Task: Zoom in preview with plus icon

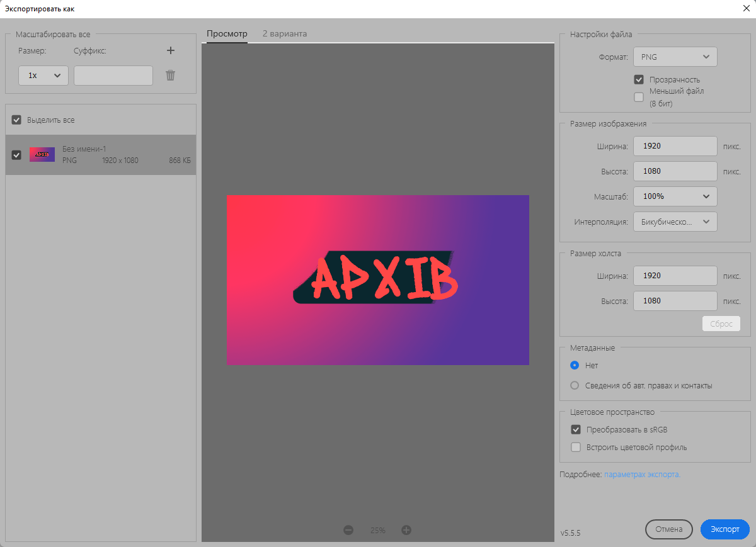Action: coord(406,530)
